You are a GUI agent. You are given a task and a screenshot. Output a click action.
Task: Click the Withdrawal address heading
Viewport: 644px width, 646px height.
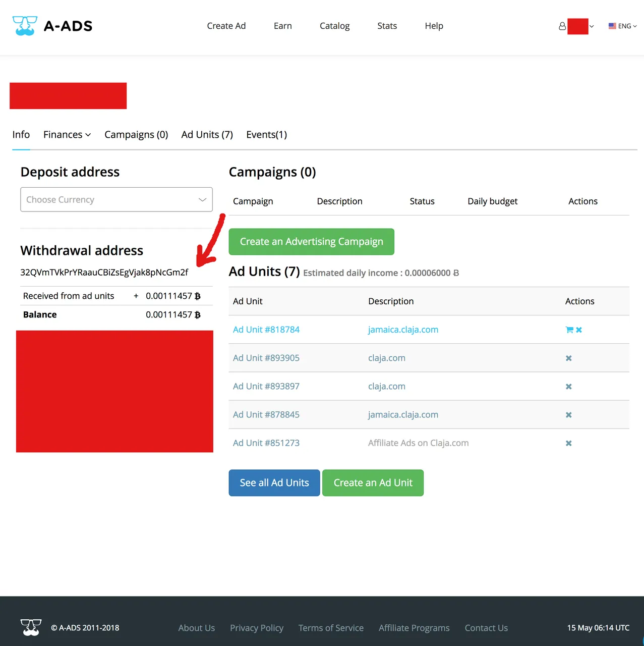(82, 251)
